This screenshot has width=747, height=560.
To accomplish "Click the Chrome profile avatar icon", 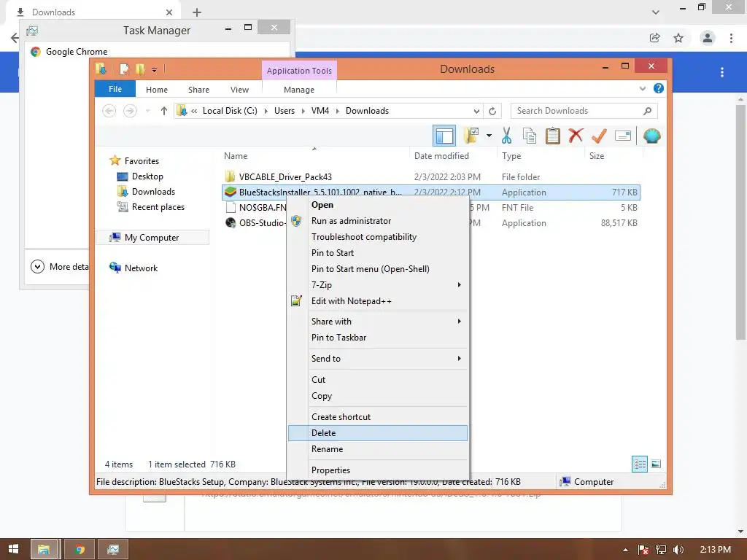I will pos(708,38).
